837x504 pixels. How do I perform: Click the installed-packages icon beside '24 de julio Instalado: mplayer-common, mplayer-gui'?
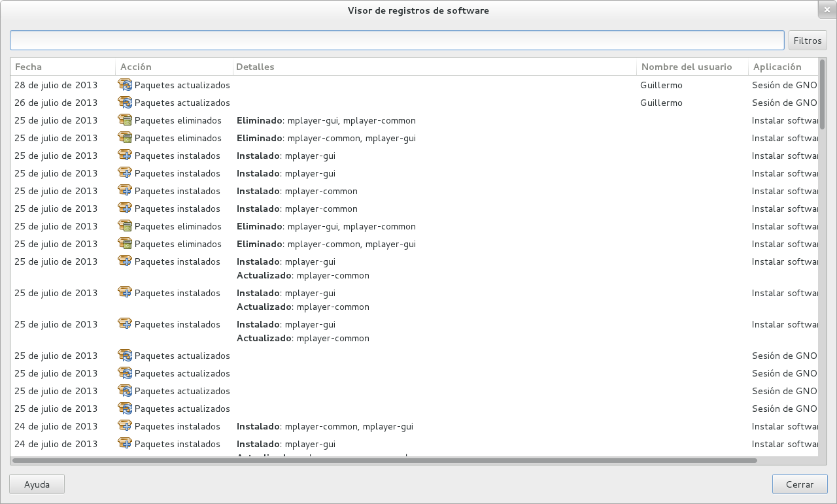point(125,426)
